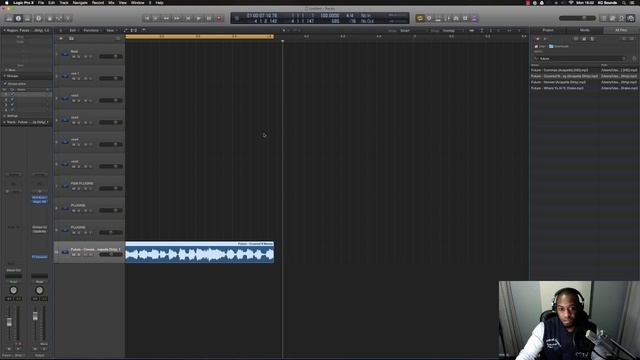Open the Mixer from the control bar

click(59, 18)
